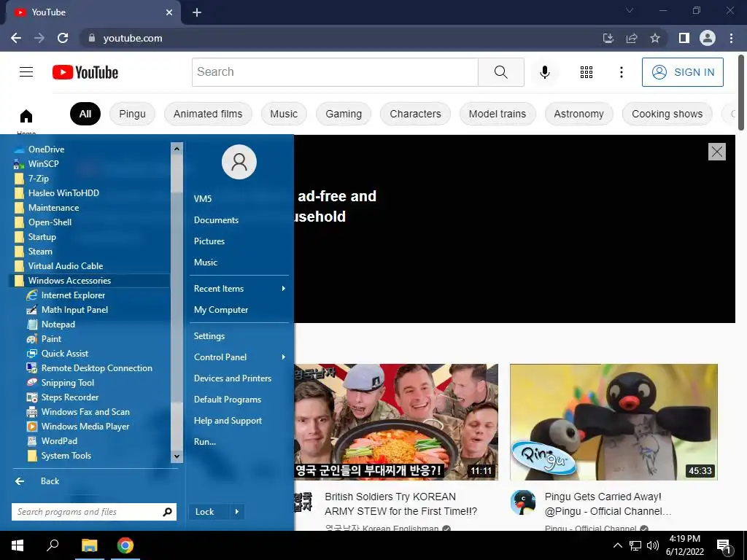Open Settings from the Start menu

[209, 336]
